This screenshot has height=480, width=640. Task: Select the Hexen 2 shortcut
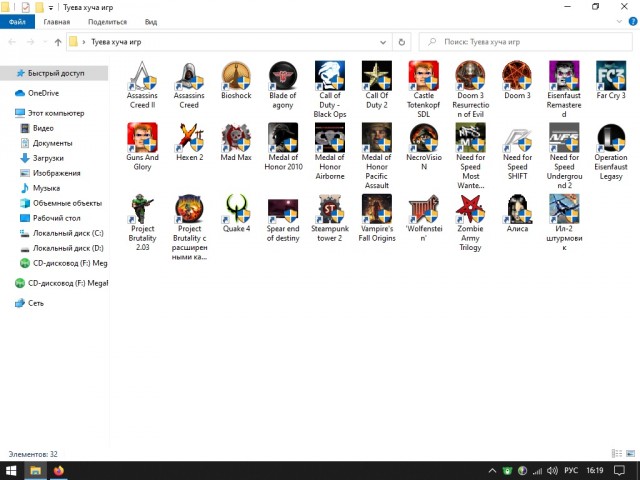pyautogui.click(x=189, y=142)
